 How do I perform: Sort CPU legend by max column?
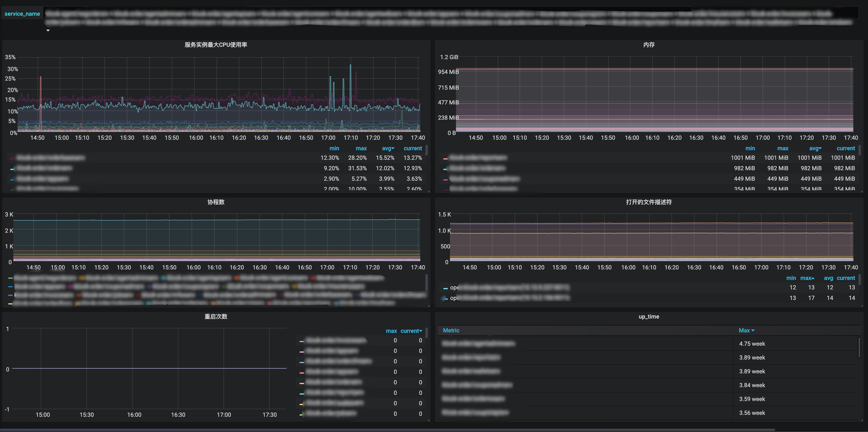pyautogui.click(x=361, y=148)
